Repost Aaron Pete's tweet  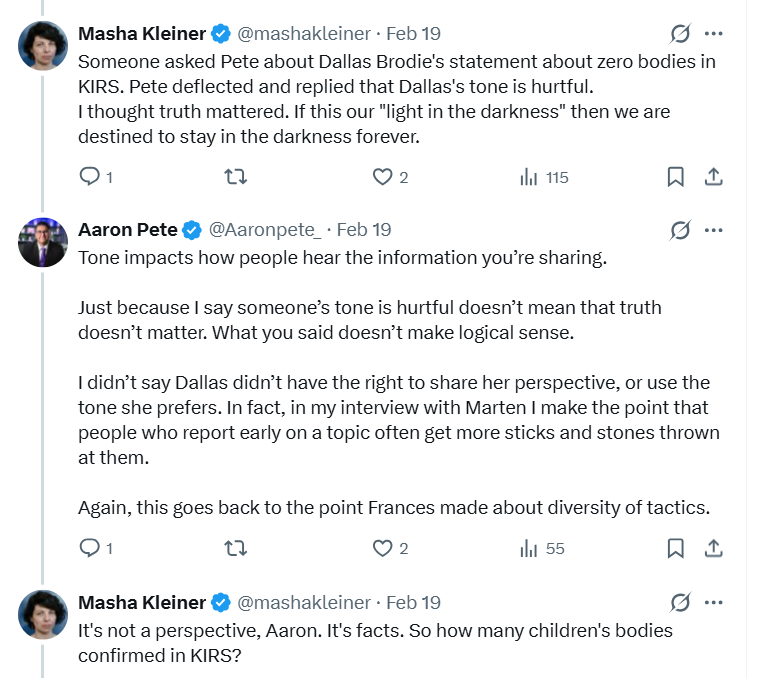coord(236,548)
